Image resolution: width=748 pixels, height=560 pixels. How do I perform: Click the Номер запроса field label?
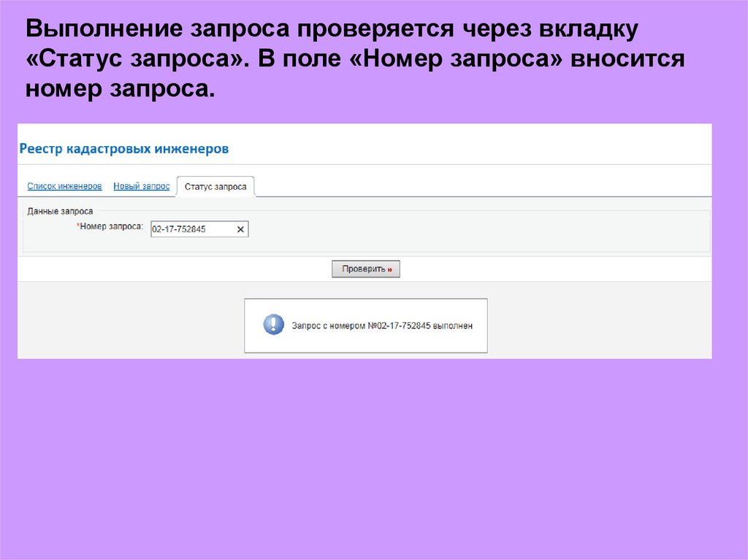click(x=112, y=227)
